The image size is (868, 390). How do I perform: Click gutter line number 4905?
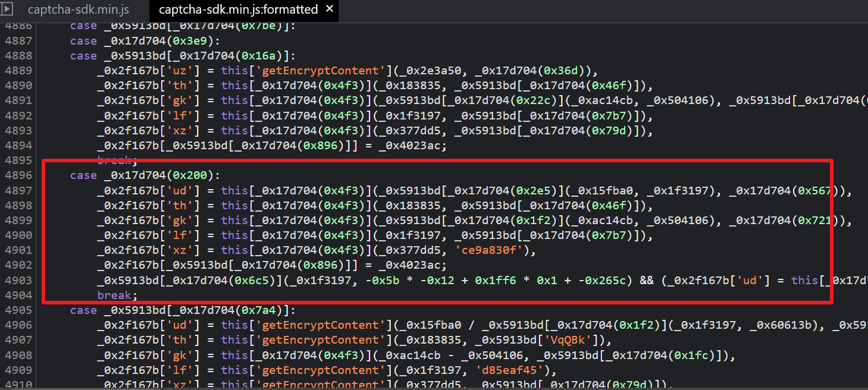17,310
